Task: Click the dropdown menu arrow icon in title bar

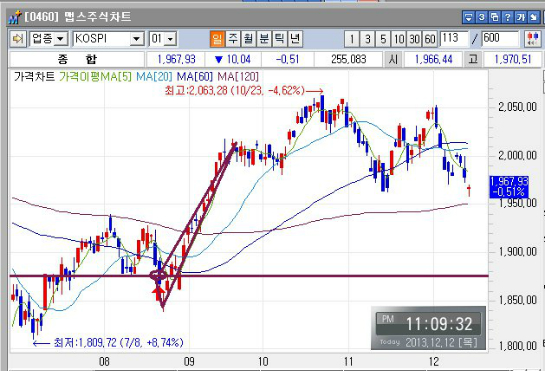Action: [469, 17]
